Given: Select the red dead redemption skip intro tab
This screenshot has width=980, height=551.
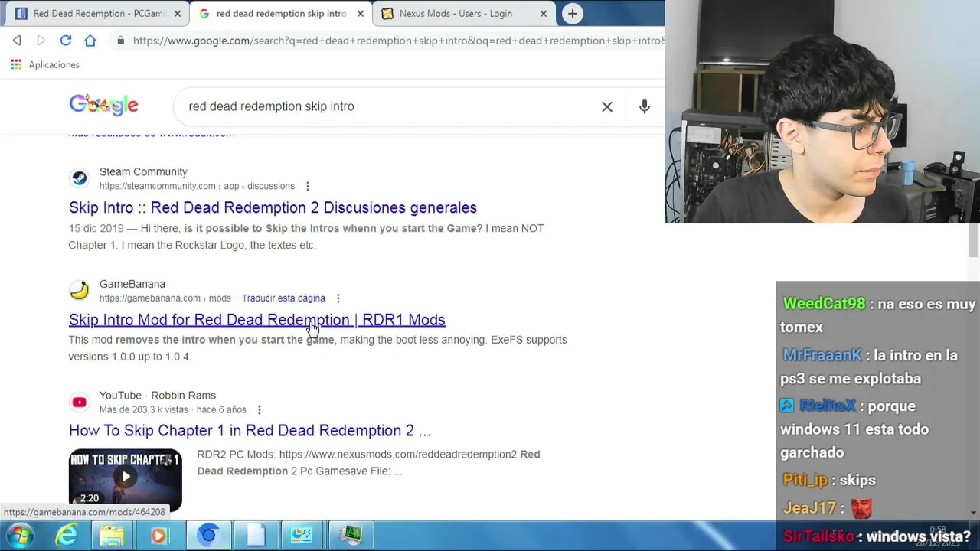Looking at the screenshot, I should tap(279, 14).
